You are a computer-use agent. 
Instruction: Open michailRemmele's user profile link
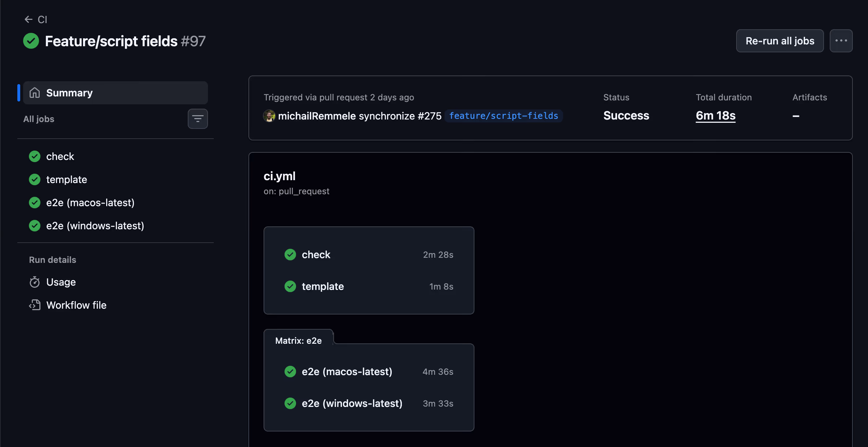coord(317,116)
